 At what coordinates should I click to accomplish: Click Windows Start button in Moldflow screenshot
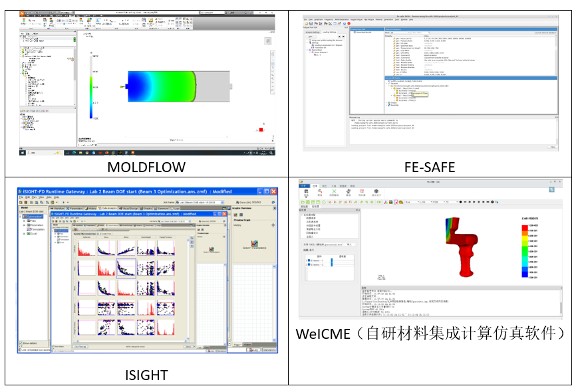tap(23, 153)
